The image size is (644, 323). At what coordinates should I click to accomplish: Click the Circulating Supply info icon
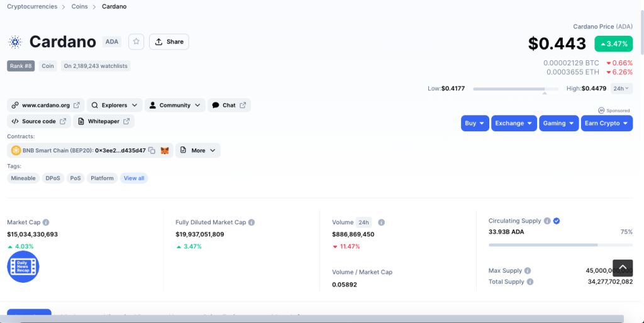coord(547,221)
